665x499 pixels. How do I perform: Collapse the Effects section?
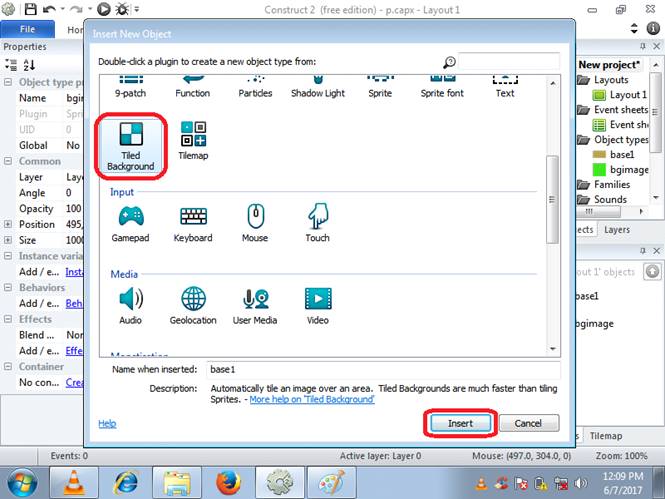pos(8,319)
